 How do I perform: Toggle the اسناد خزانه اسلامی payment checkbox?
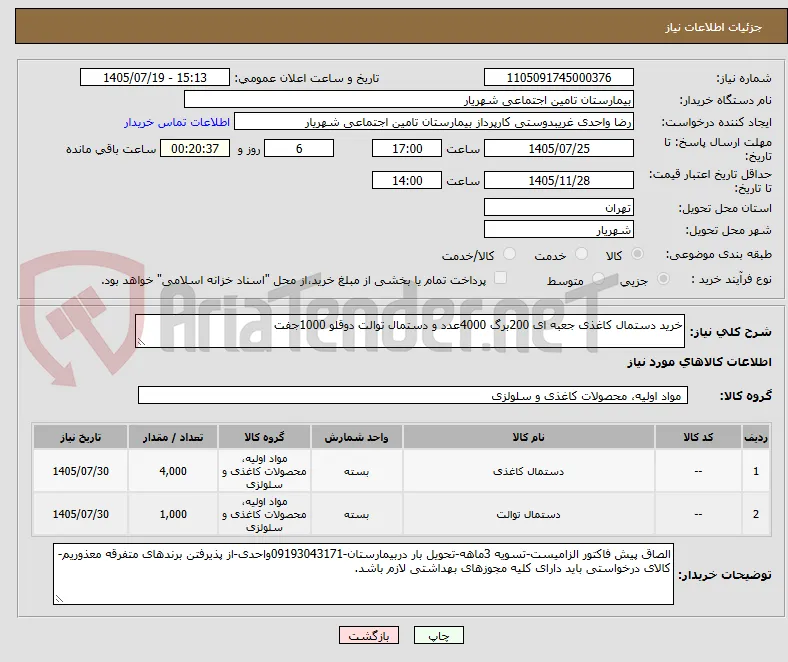[501, 278]
